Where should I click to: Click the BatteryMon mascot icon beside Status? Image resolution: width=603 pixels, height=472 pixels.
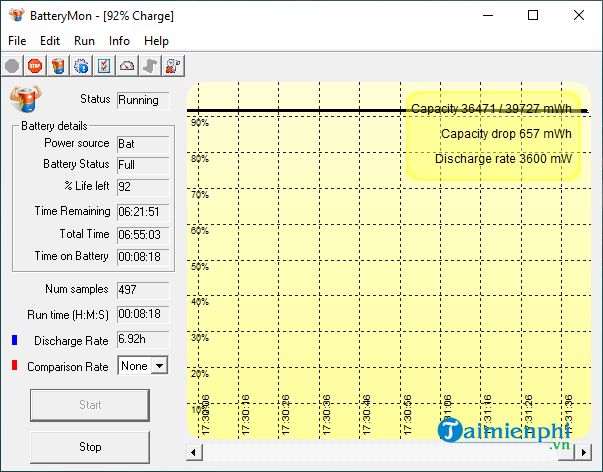(x=25, y=99)
